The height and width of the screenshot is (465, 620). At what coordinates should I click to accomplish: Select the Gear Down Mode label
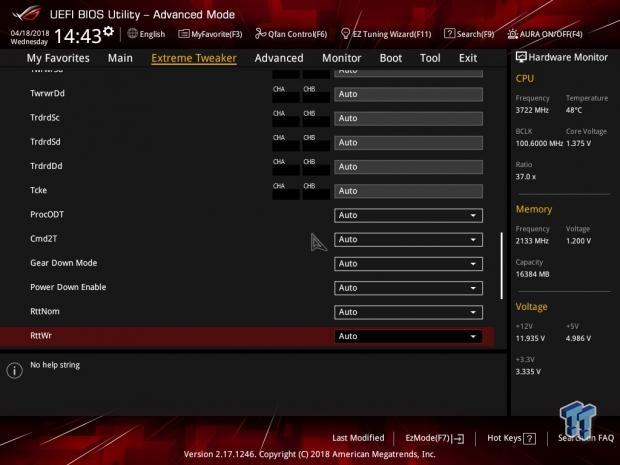coord(64,263)
